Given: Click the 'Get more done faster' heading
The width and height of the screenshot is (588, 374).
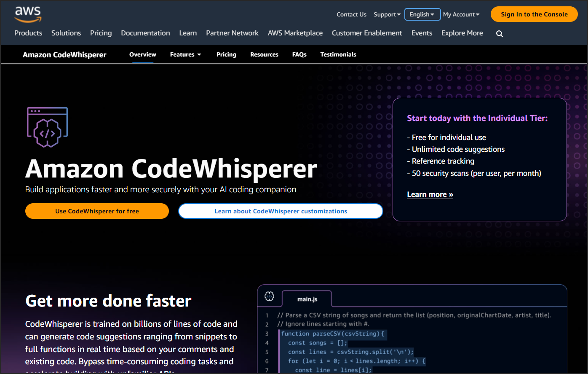Looking at the screenshot, I should pyautogui.click(x=108, y=301).
